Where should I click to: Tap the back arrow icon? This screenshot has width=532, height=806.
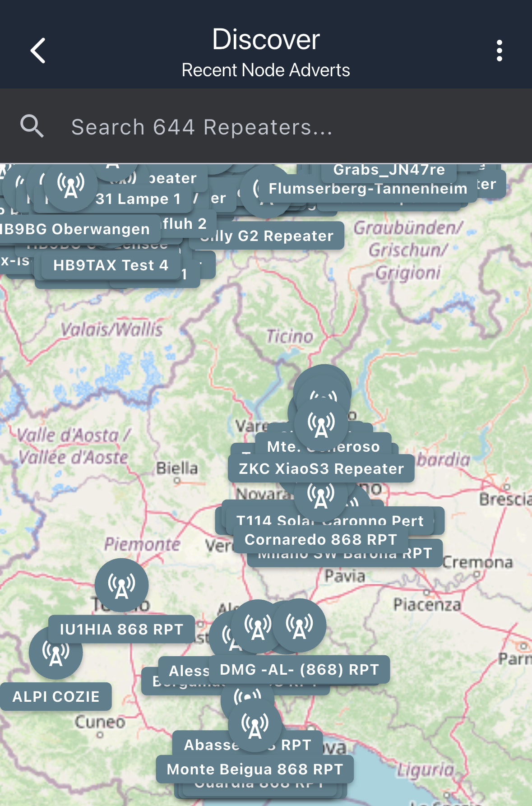(38, 51)
